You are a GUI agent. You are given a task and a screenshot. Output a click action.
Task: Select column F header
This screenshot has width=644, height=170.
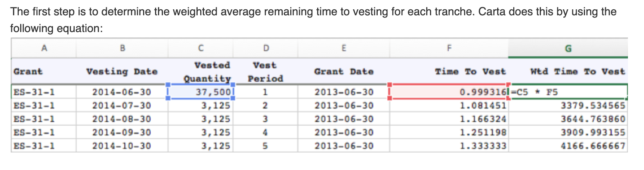click(449, 48)
